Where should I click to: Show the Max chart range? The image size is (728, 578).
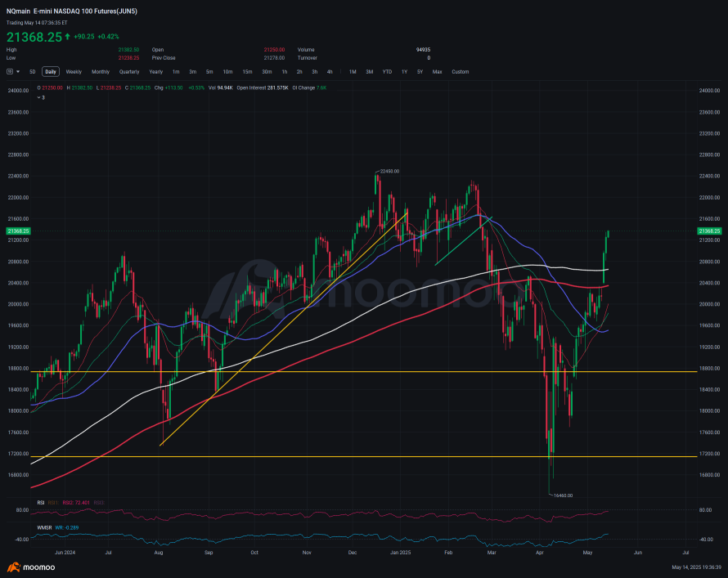tap(438, 72)
